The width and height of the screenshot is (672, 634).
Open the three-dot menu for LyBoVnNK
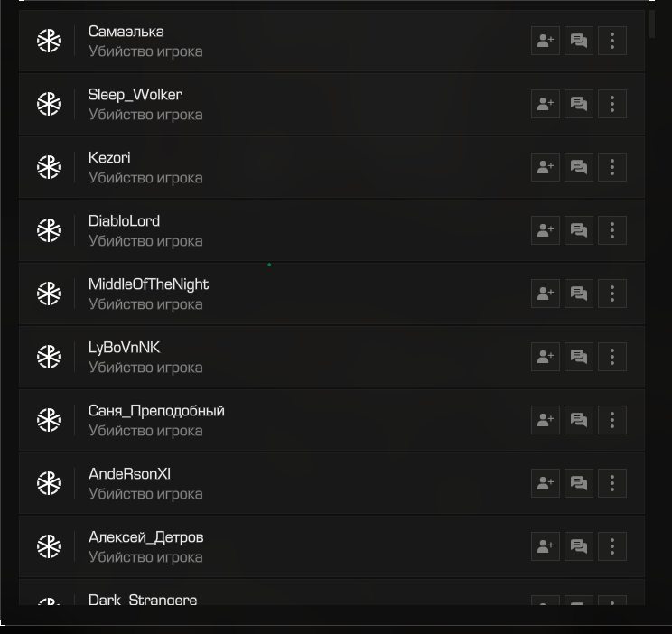pos(612,357)
